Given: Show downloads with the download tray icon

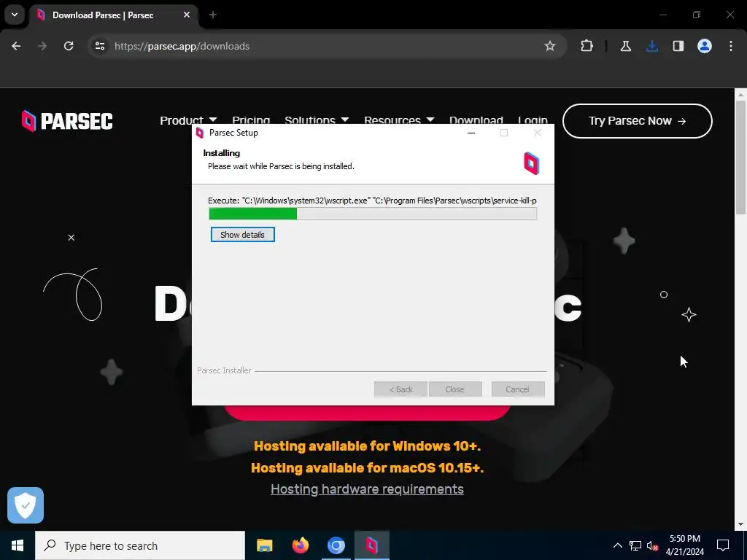Looking at the screenshot, I should tap(652, 46).
